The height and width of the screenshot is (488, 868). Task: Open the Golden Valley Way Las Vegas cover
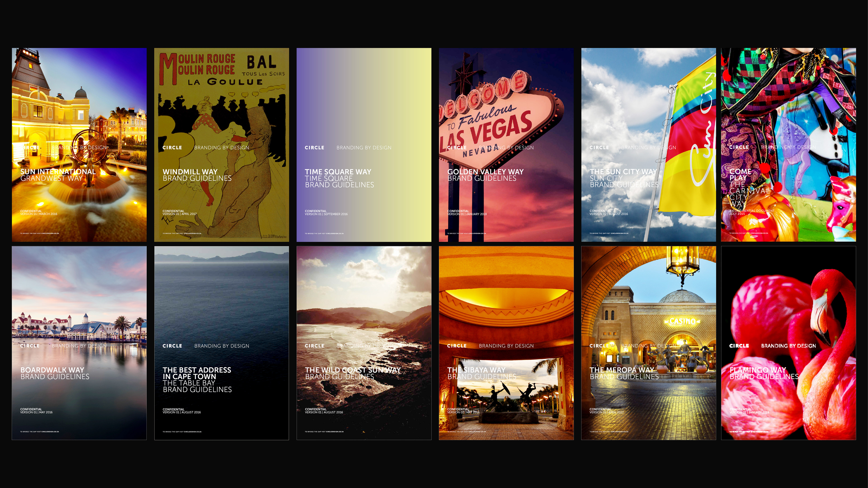click(x=506, y=145)
